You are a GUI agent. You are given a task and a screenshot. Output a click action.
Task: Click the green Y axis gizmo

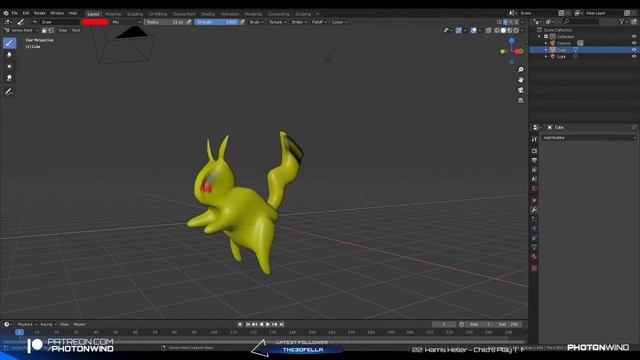(503, 51)
